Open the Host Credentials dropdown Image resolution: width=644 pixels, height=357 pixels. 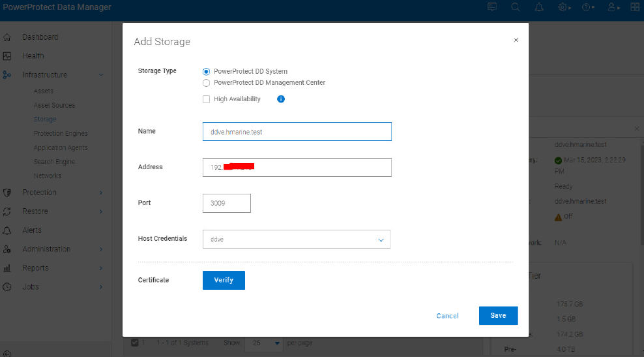pos(297,240)
